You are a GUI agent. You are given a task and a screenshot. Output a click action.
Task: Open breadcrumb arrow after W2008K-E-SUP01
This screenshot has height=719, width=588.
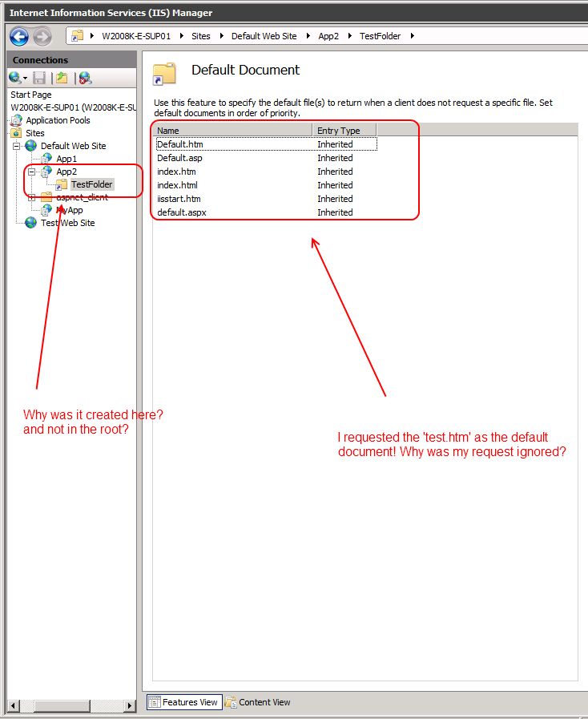[x=182, y=36]
